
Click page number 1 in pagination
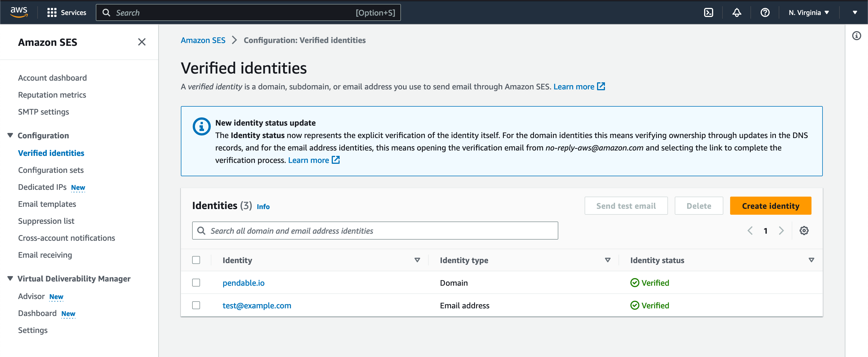[765, 231]
